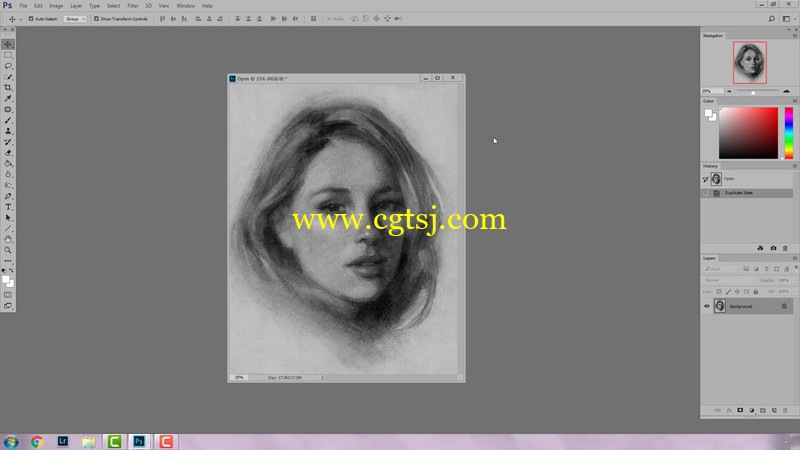
Task: Delete current history state trash icon
Action: coord(785,248)
